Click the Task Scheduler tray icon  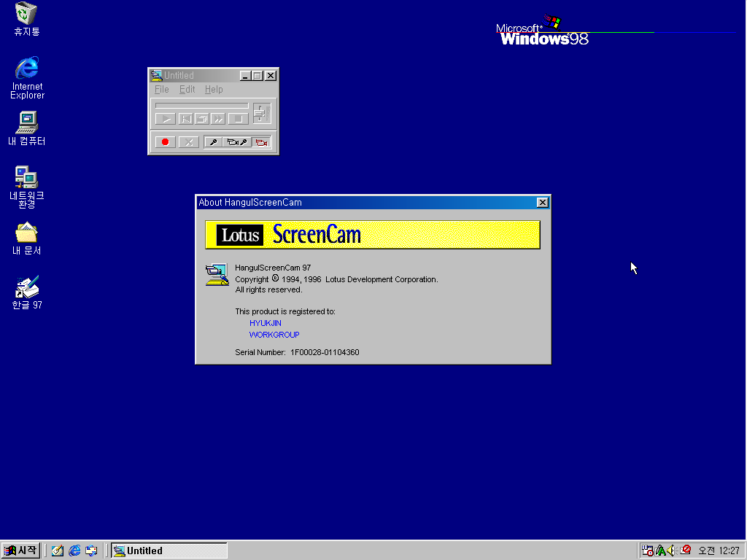(647, 551)
